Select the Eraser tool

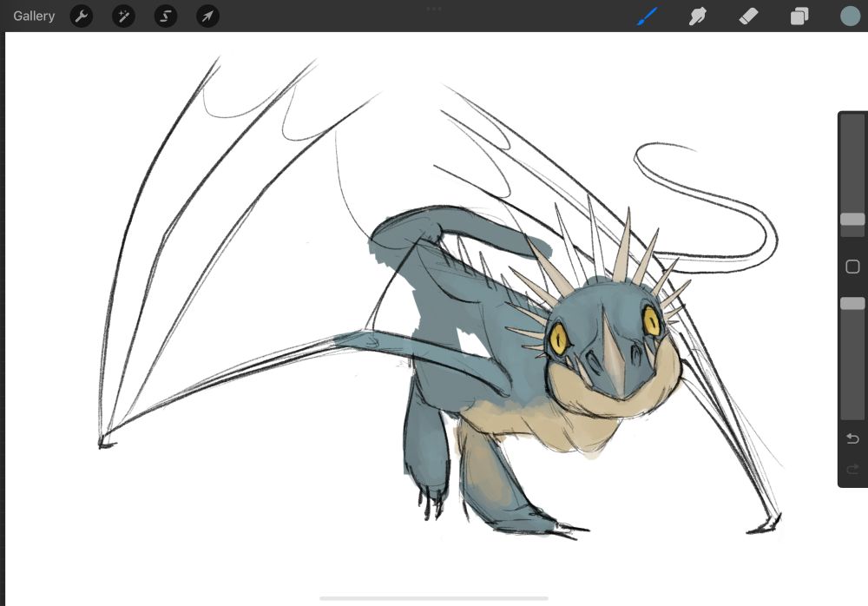pos(748,16)
